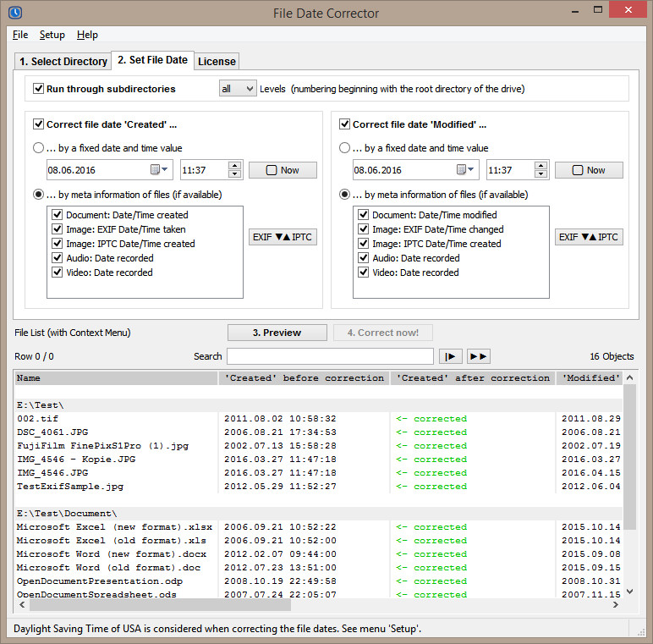The height and width of the screenshot is (644, 653).
Task: Uncheck Image: EXIF Date/Time taken
Action: pos(57,229)
